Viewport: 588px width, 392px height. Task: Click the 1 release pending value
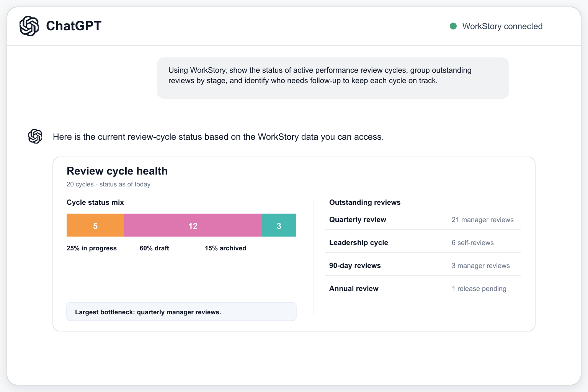click(479, 289)
